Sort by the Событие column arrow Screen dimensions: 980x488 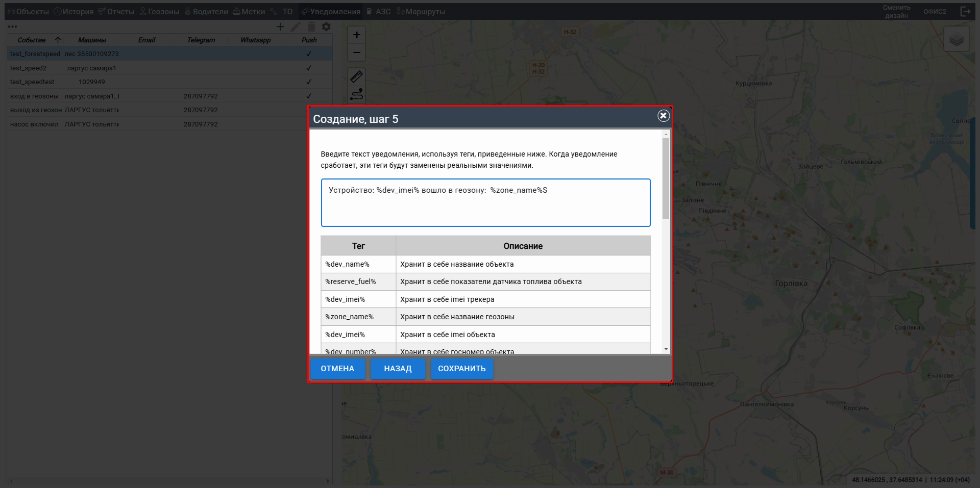[x=58, y=40]
